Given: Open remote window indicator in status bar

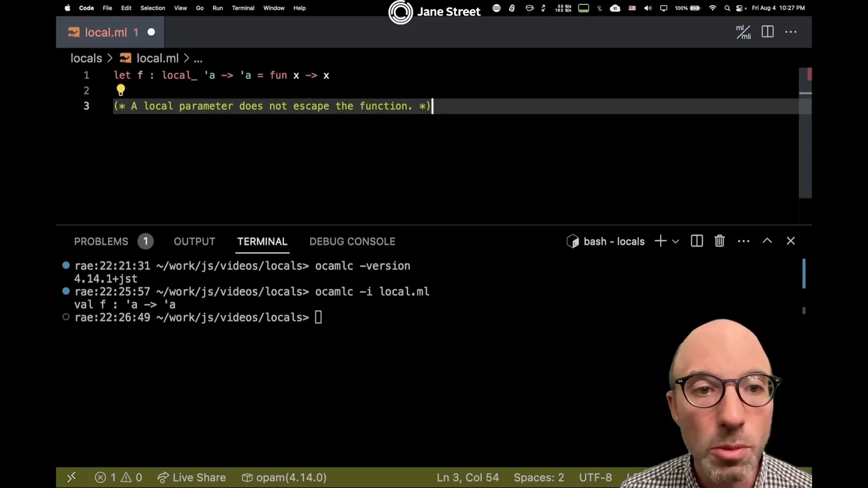Looking at the screenshot, I should [x=71, y=477].
